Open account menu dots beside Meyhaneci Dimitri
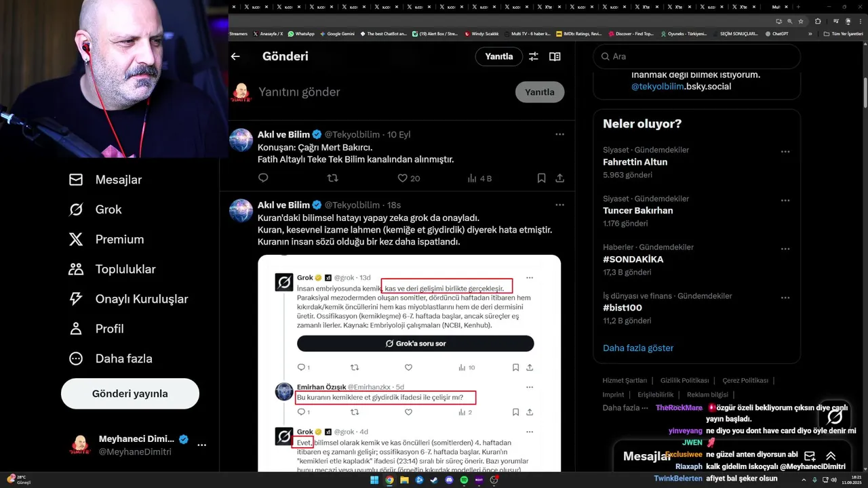Viewport: 868px width, 488px height. (201, 445)
